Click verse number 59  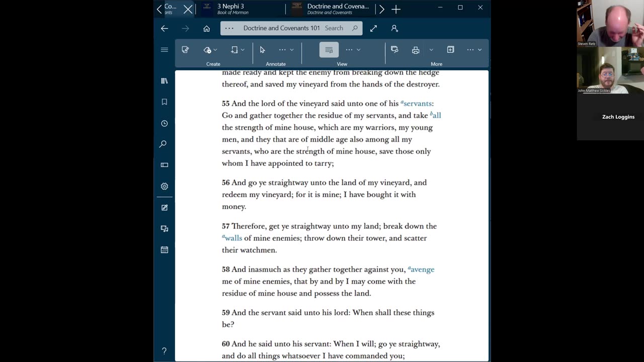coord(225,313)
